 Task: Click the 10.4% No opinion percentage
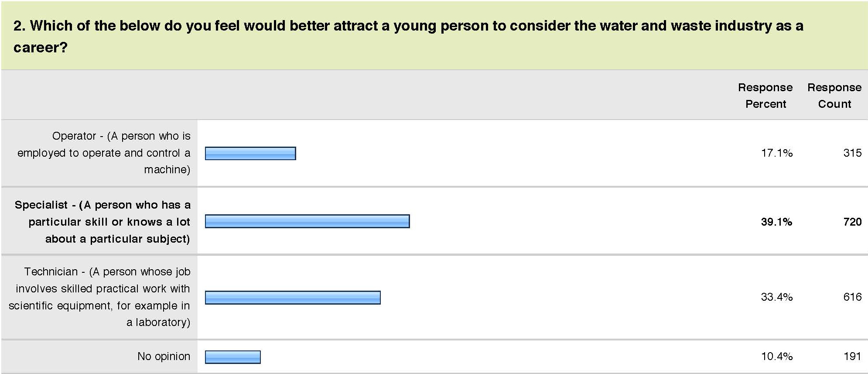pyautogui.click(x=776, y=357)
